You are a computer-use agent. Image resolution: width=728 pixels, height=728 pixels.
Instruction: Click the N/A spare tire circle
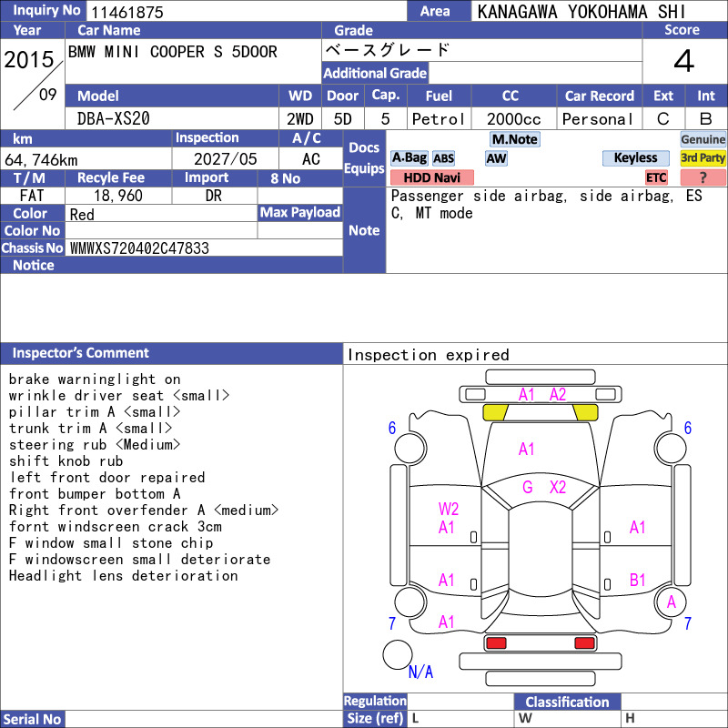coord(398,654)
